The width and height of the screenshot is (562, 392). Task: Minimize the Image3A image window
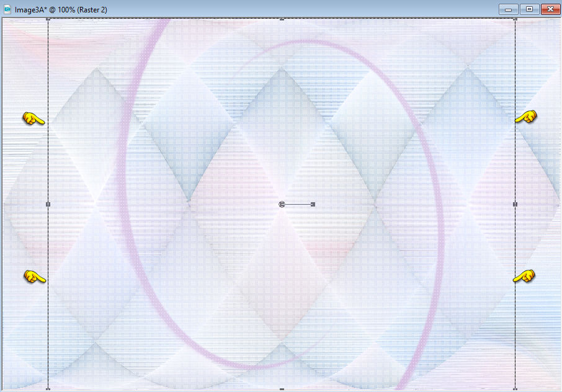[508, 10]
